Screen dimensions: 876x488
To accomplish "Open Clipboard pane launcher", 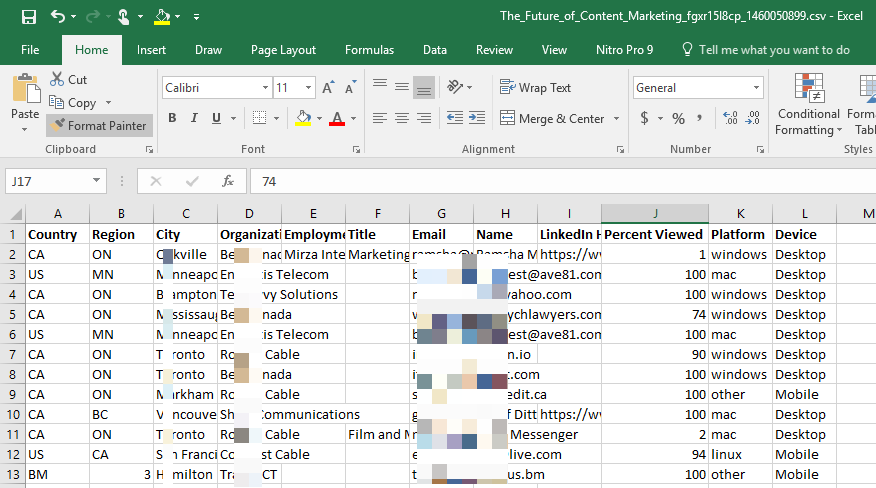I will (x=149, y=149).
